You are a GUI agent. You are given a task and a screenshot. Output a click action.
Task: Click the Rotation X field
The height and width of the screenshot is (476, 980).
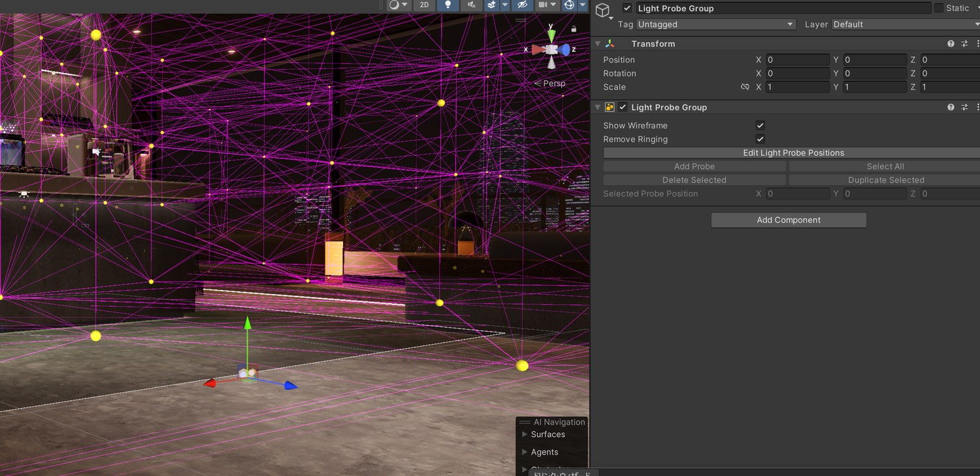797,73
